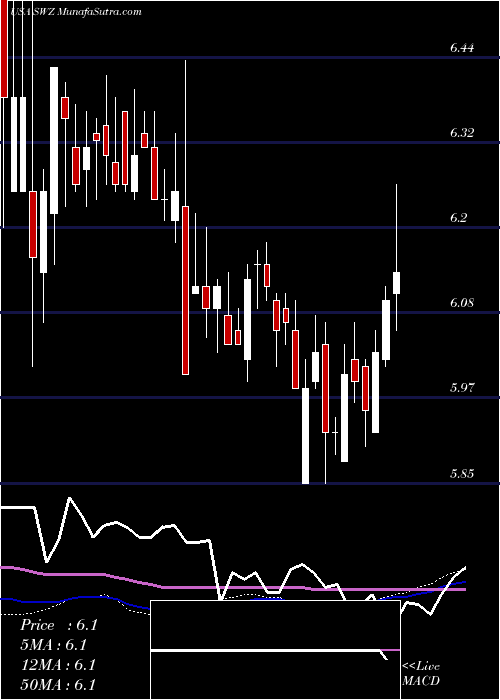Screen dimensions: 500x700
Task: Click the last white candlestick on the right
Action: pos(396,283)
